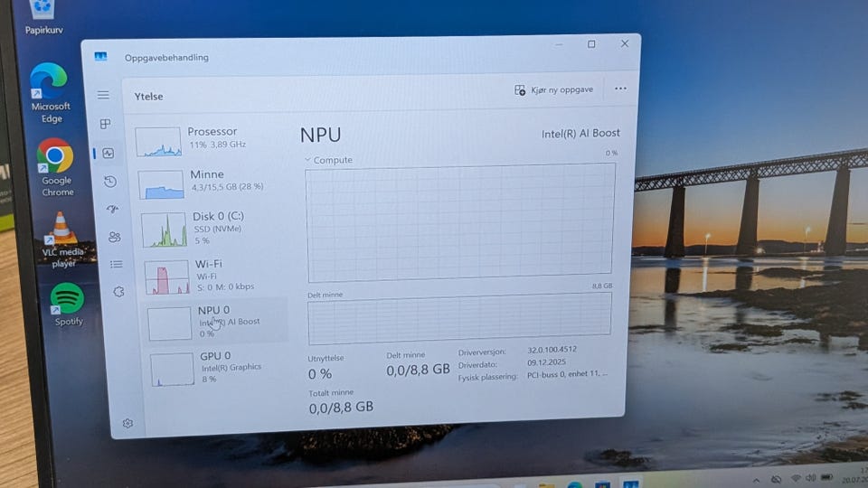Viewport: 868px width, 488px height.
Task: Open Details list from sidebar
Action: coord(117,265)
